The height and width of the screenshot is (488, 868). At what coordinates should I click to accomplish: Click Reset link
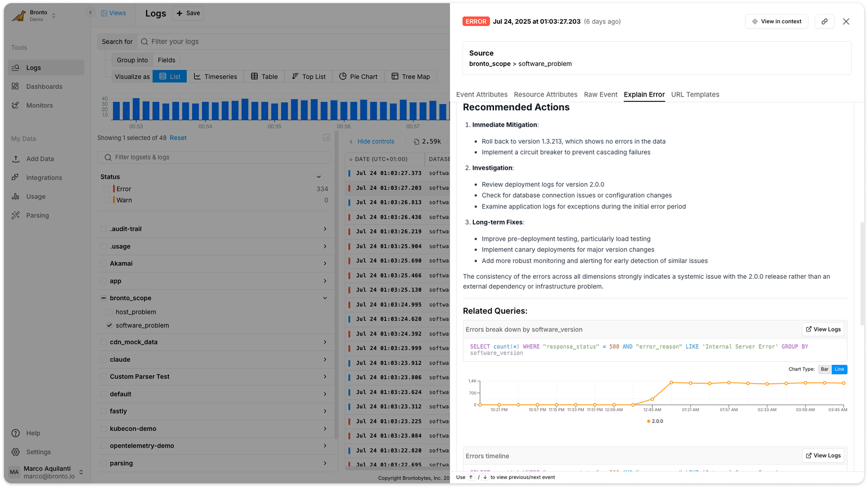(178, 138)
